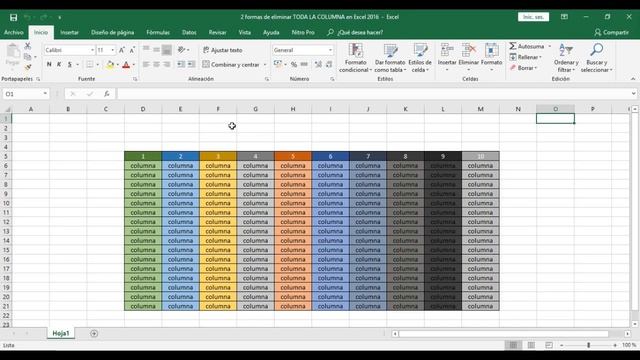The width and height of the screenshot is (640, 360).
Task: Decrease font size with the smaller A icon
Action: pos(132,50)
